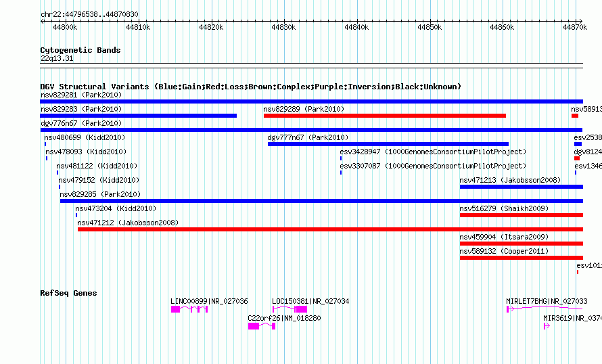Viewport: 602px width, 364px height.
Task: Select the nsv829283 (Park2010) blue bar
Action: tap(138, 116)
